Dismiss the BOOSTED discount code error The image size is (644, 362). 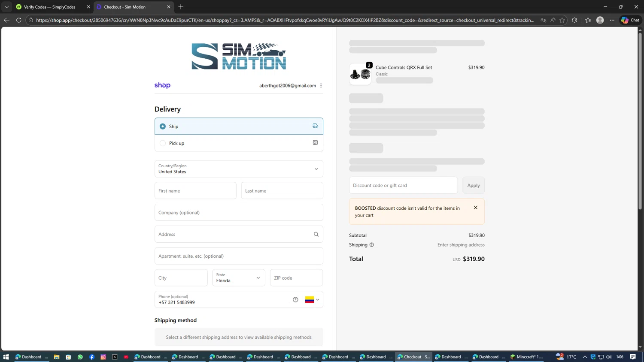click(476, 208)
